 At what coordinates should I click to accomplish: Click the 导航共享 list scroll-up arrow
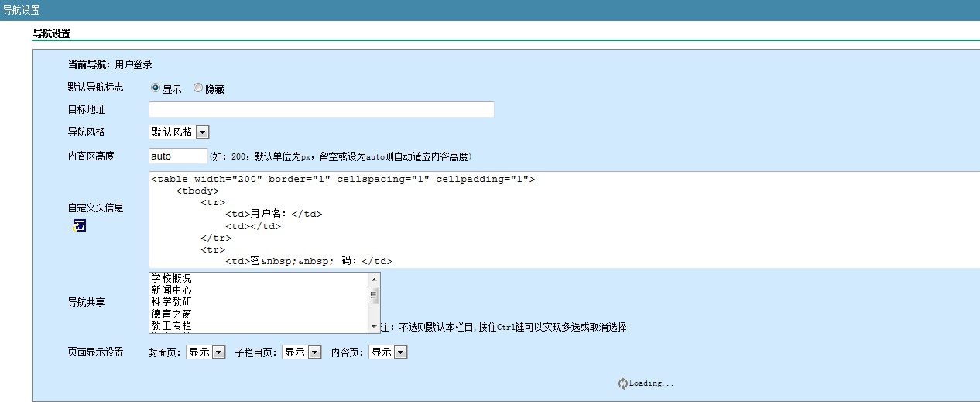[375, 279]
